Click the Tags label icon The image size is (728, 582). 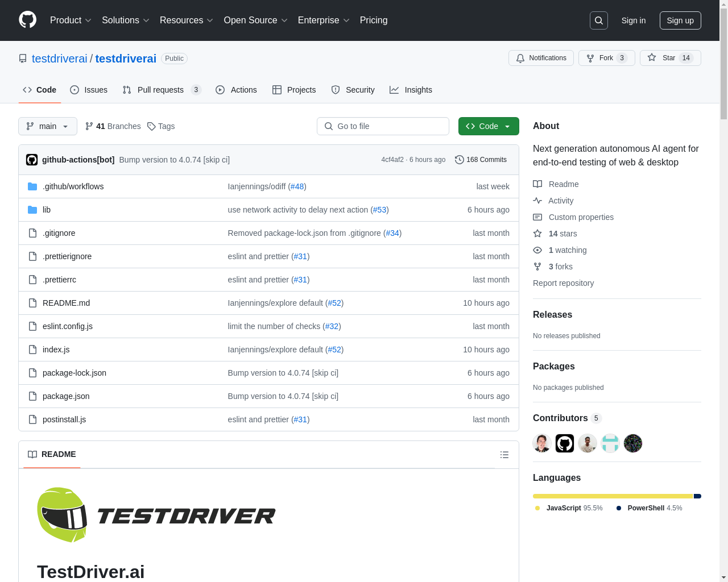tap(151, 126)
